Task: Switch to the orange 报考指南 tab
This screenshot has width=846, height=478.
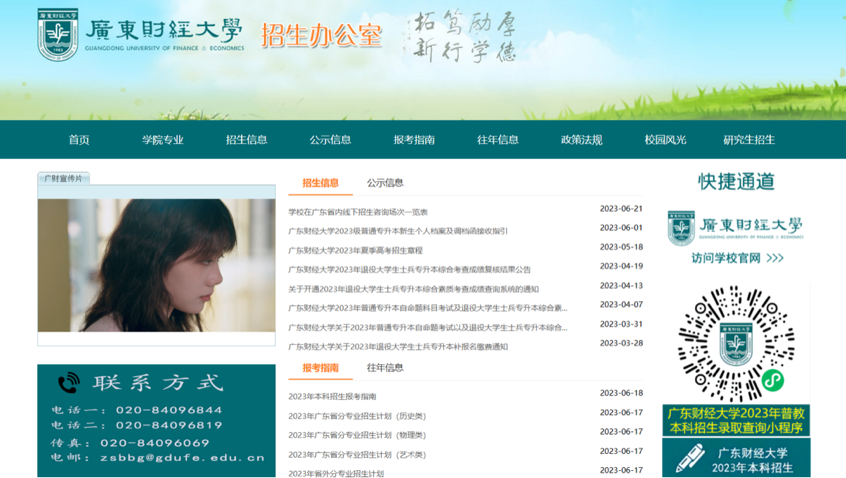Action: (x=320, y=368)
